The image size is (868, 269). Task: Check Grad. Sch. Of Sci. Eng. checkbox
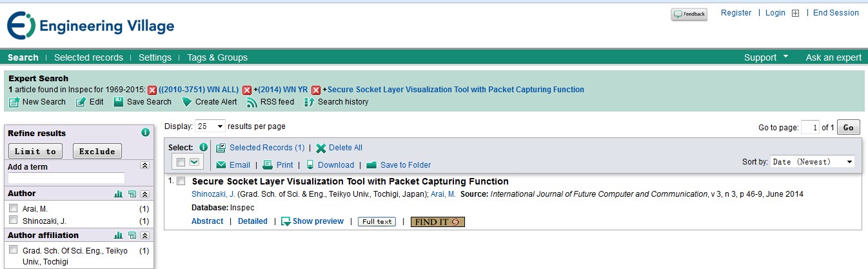[13, 250]
